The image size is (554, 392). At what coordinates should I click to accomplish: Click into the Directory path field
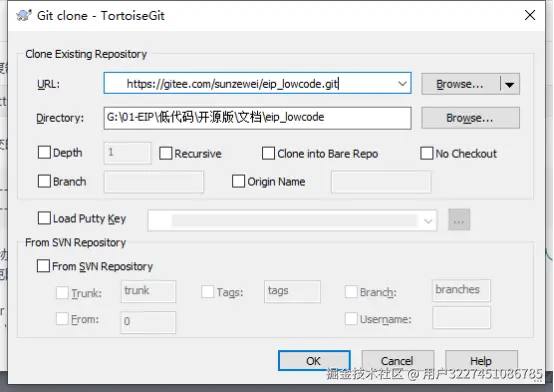257,118
